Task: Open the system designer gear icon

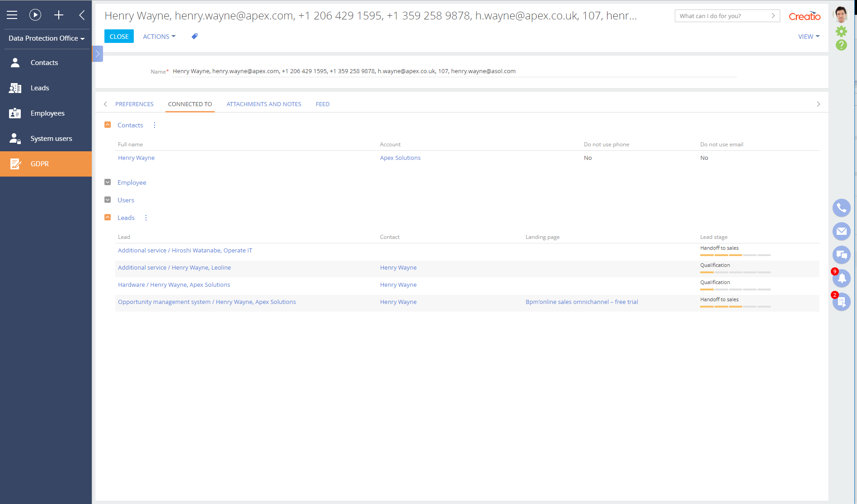Action: 841,31
